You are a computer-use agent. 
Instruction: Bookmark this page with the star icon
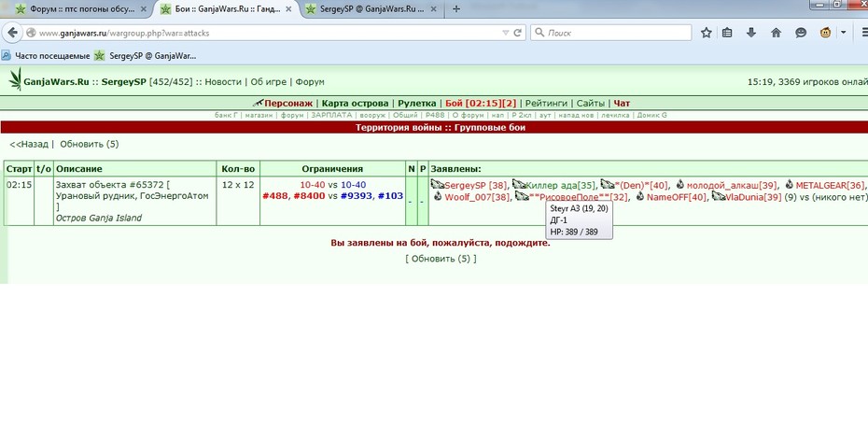point(706,33)
